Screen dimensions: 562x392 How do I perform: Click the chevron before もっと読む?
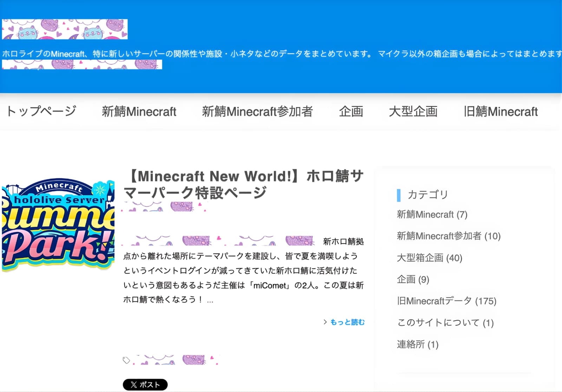coord(325,322)
